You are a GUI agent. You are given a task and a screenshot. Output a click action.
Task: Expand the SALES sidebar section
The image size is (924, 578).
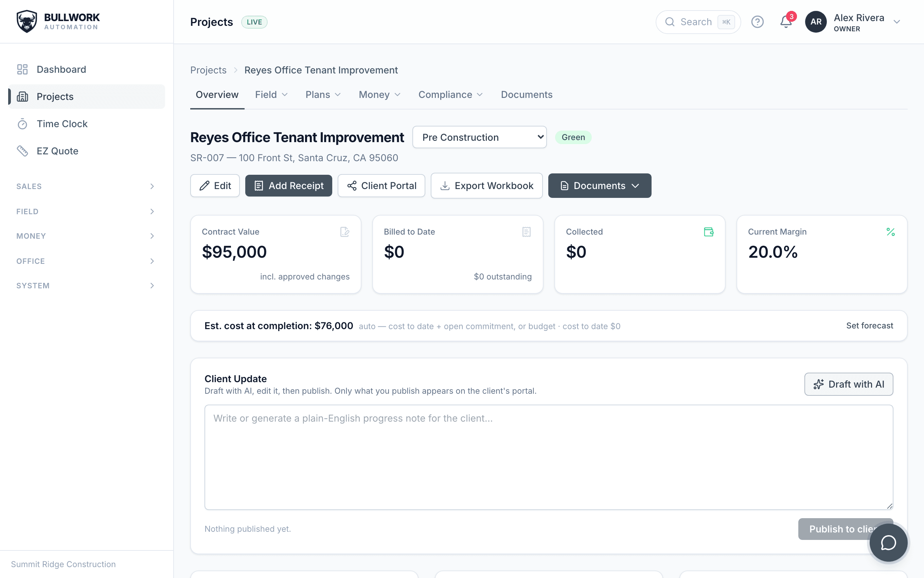(86, 186)
